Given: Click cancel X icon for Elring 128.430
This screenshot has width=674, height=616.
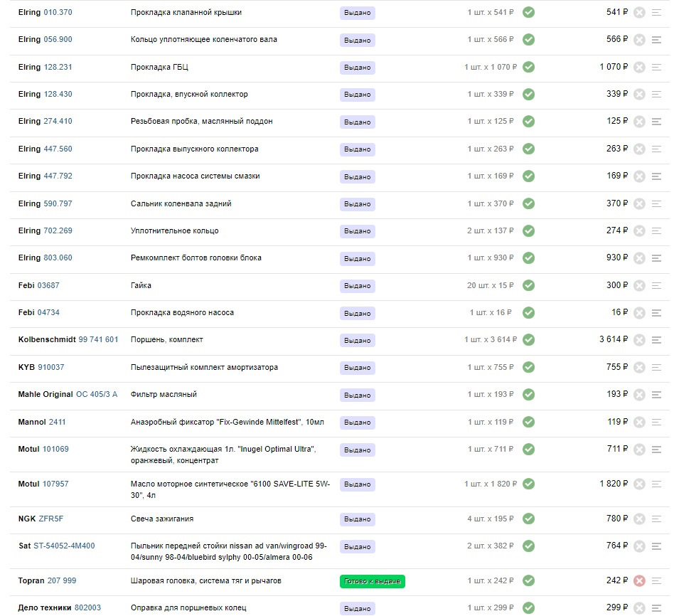Looking at the screenshot, I should (x=639, y=94).
